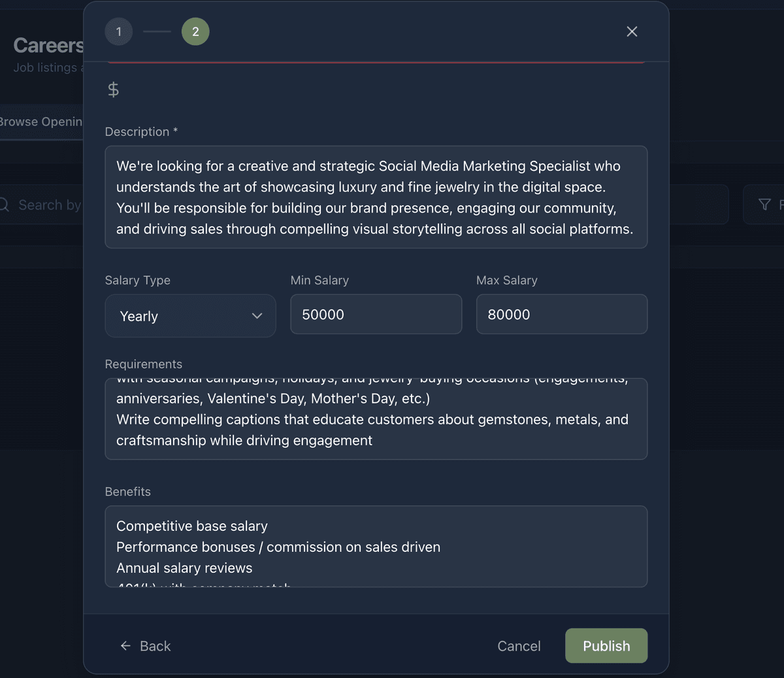Image resolution: width=784 pixels, height=678 pixels.
Task: Go to step 1 indicator
Action: point(119,31)
